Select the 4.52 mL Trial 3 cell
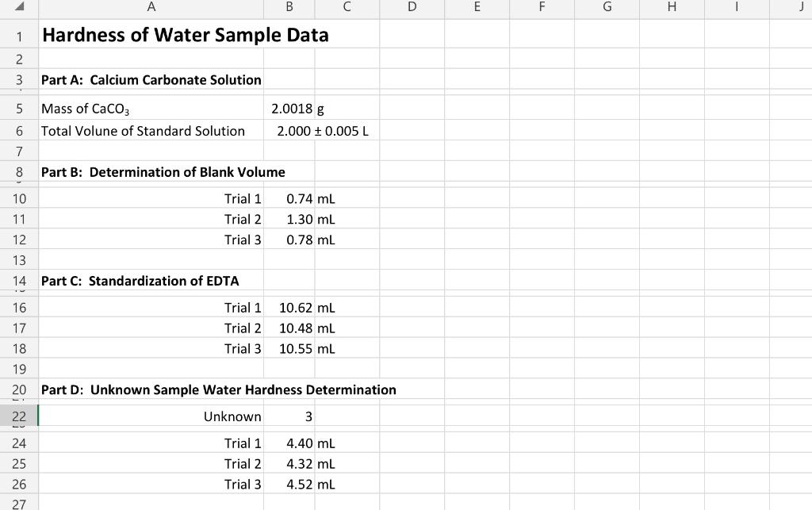The height and width of the screenshot is (510, 812). 289,484
